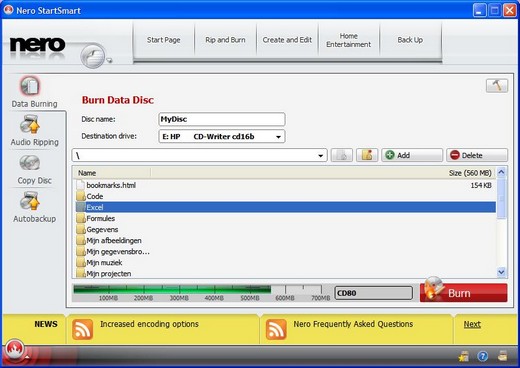Select the Mijn afbeeldingen folder
Viewport: 520px width, 368px height.
pyautogui.click(x=114, y=240)
